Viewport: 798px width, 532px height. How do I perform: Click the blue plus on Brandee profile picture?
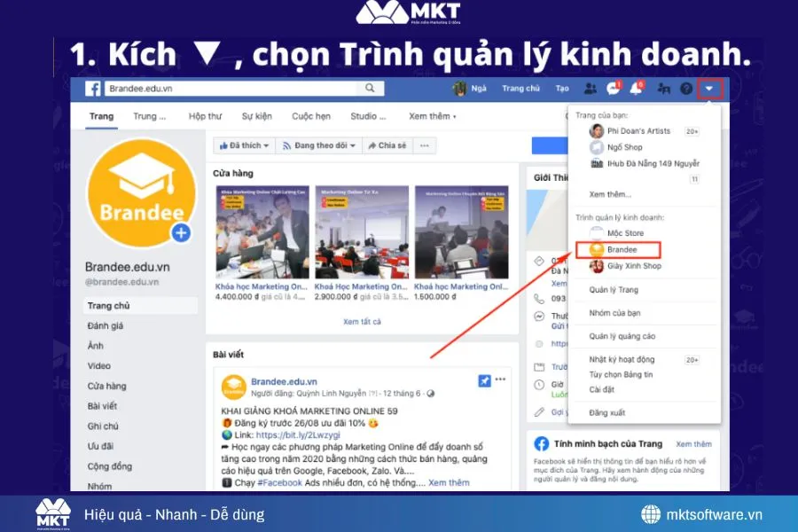coord(180,233)
